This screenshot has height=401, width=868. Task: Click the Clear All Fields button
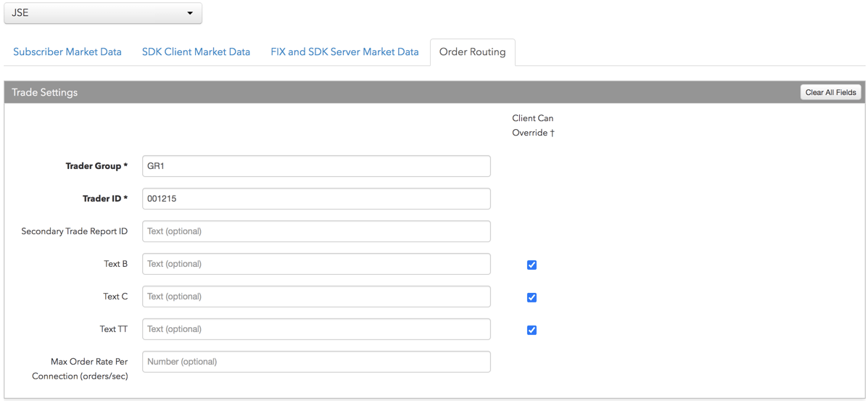pos(831,93)
